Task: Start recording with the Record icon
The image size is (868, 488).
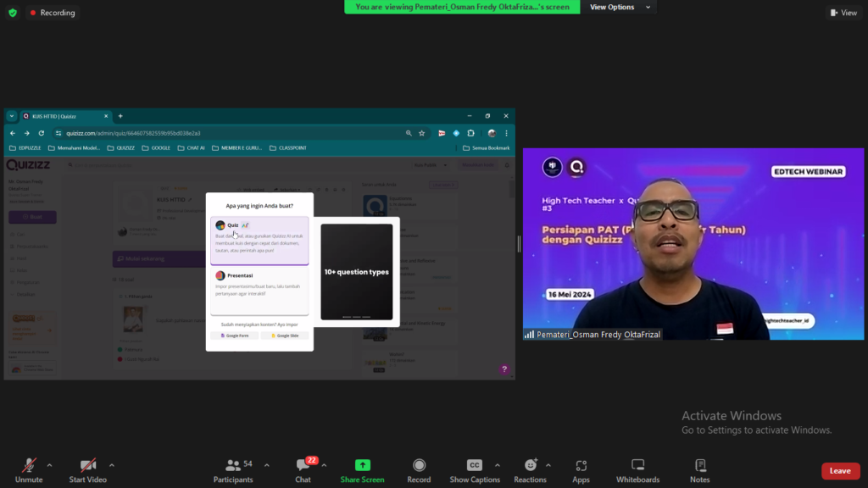Action: (x=419, y=466)
